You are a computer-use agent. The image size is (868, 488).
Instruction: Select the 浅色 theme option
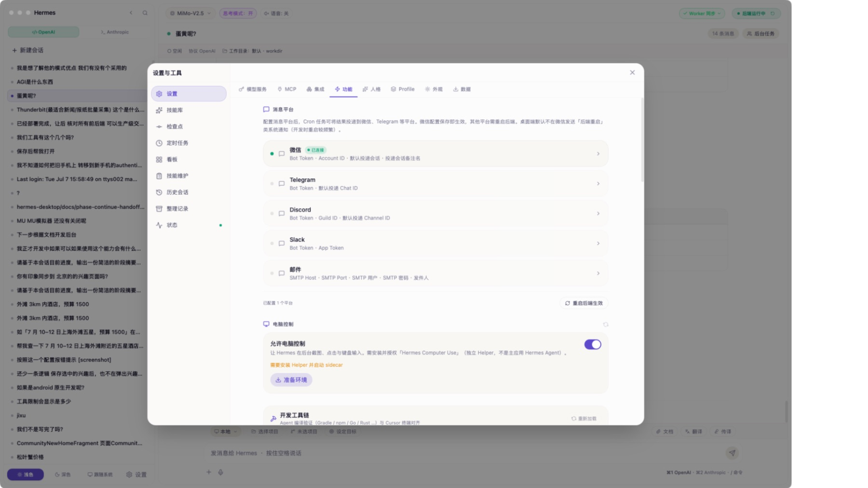click(26, 474)
